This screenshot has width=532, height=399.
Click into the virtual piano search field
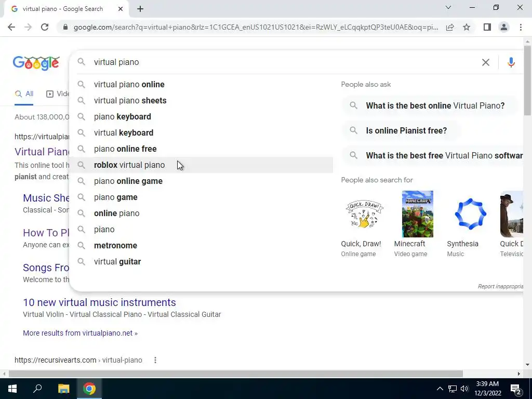(285, 62)
